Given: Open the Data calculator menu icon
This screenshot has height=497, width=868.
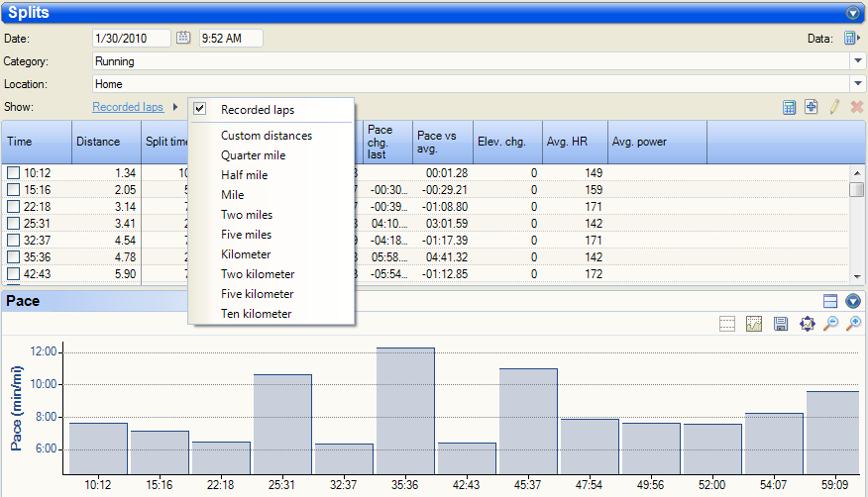Looking at the screenshot, I should point(851,39).
